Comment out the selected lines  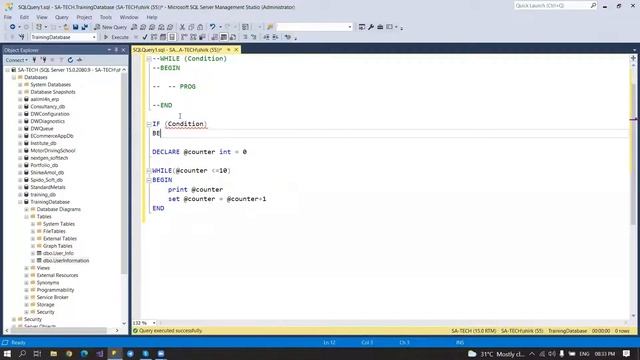coord(245,37)
